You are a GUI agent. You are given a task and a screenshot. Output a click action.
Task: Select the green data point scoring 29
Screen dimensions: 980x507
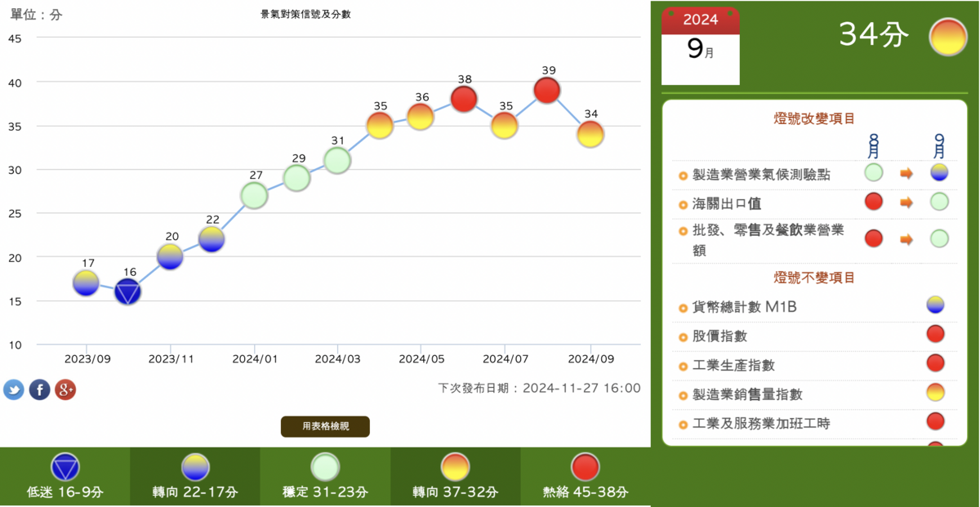tap(296, 178)
